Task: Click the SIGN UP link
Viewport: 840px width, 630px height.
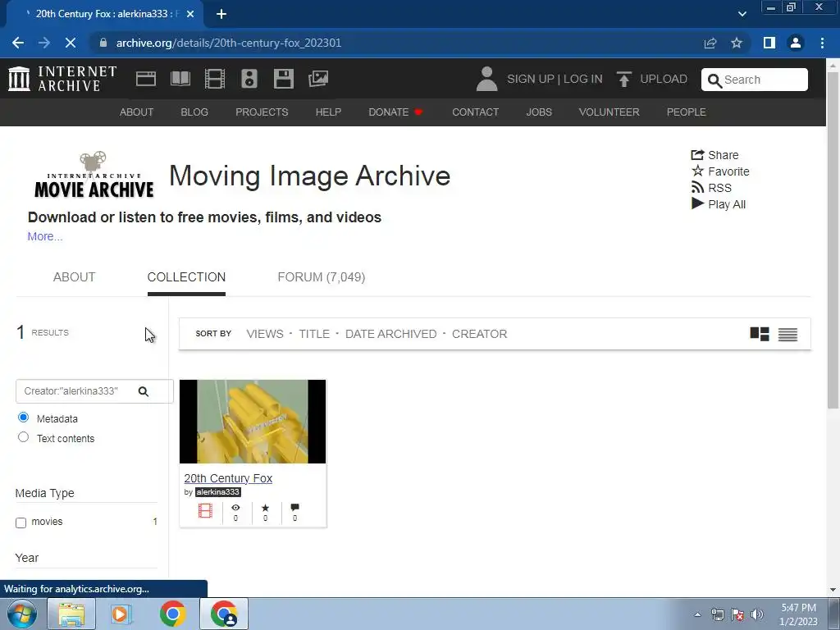Action: pyautogui.click(x=531, y=79)
